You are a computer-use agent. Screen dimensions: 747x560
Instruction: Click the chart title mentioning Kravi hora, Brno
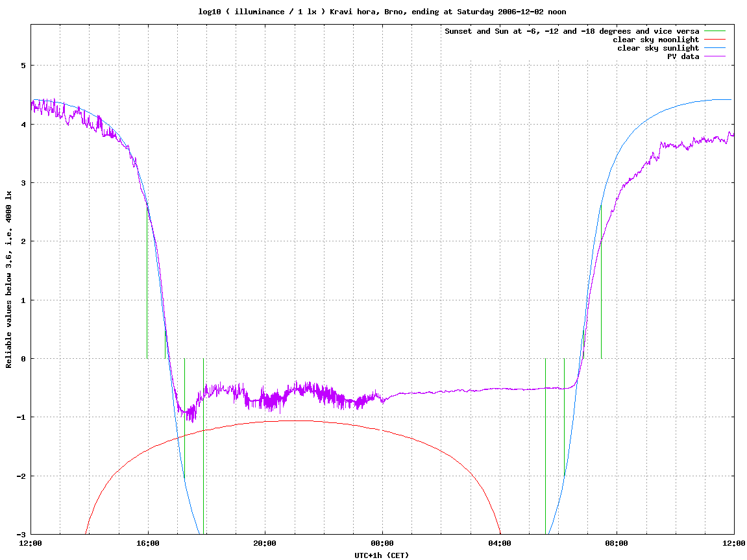click(x=382, y=12)
